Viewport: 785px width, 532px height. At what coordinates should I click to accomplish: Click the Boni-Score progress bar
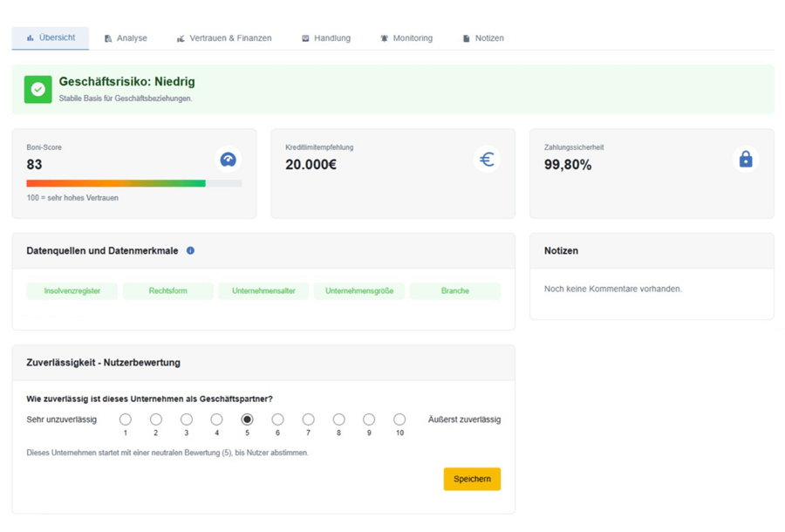click(x=133, y=183)
